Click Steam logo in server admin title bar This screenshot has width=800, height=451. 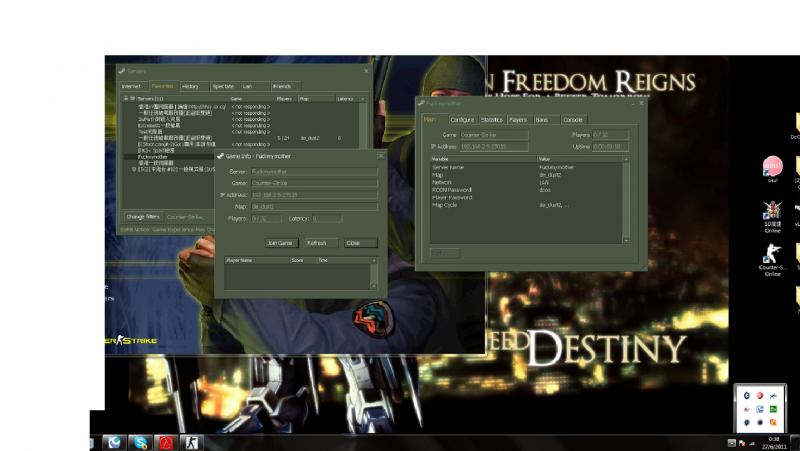tap(421, 103)
